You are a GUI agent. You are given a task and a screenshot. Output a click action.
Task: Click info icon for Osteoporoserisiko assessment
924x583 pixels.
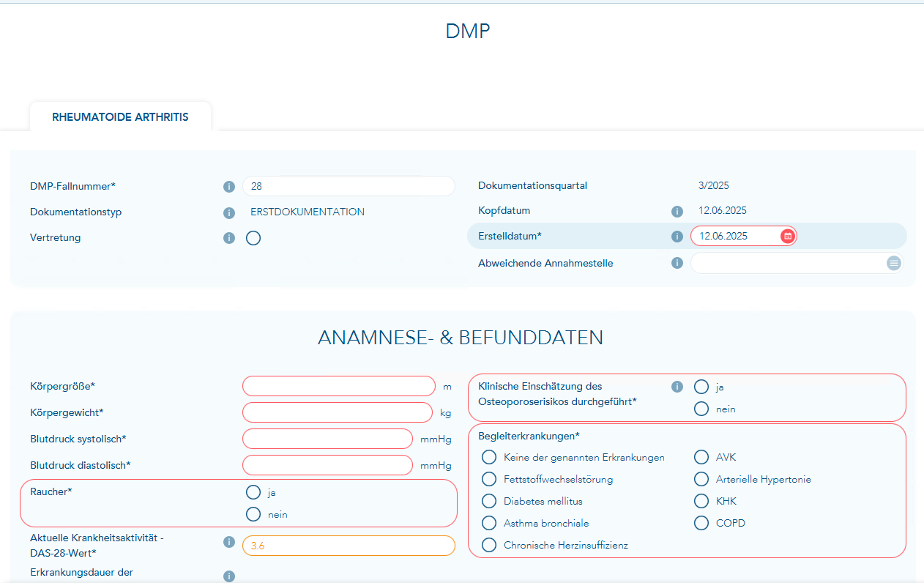click(677, 387)
